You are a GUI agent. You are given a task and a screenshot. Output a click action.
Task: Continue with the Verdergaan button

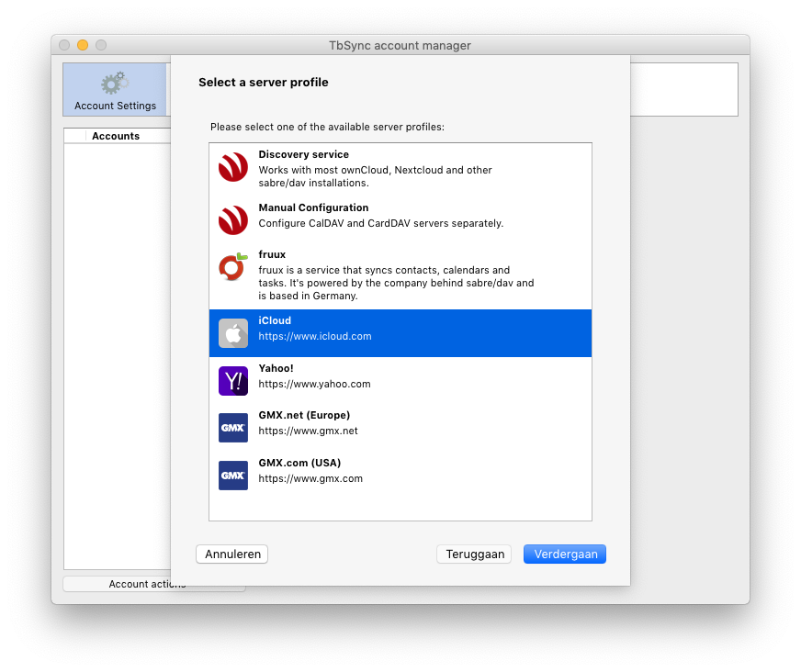[565, 554]
